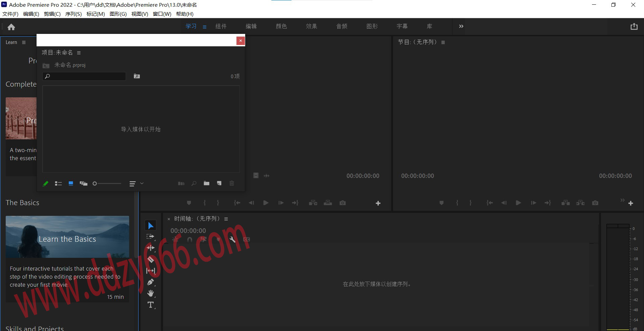This screenshot has height=331, width=644.
Task: Click Lift button in Program monitor
Action: click(x=566, y=203)
